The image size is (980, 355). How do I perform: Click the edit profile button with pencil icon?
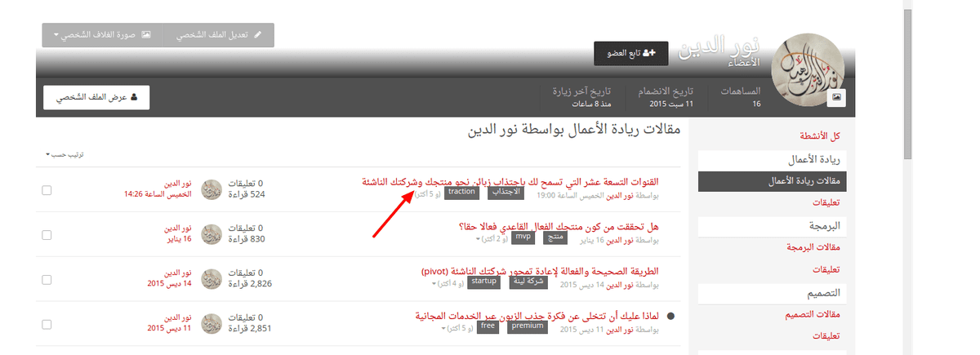(x=218, y=35)
